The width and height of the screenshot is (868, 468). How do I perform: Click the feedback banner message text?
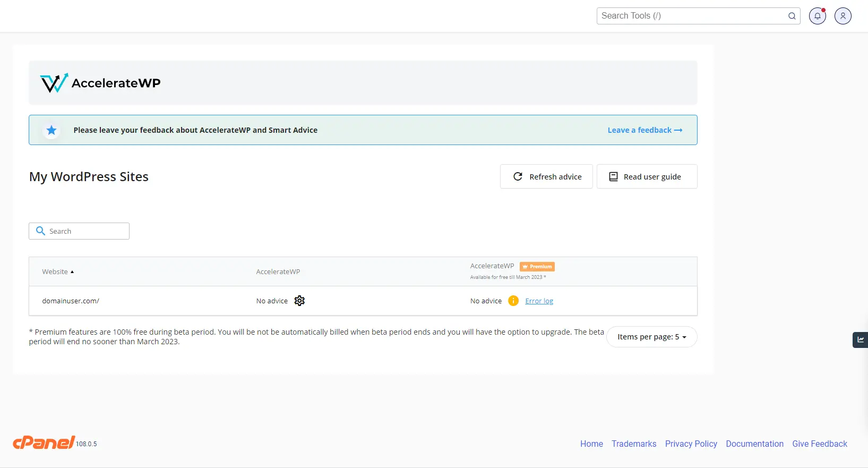click(195, 130)
